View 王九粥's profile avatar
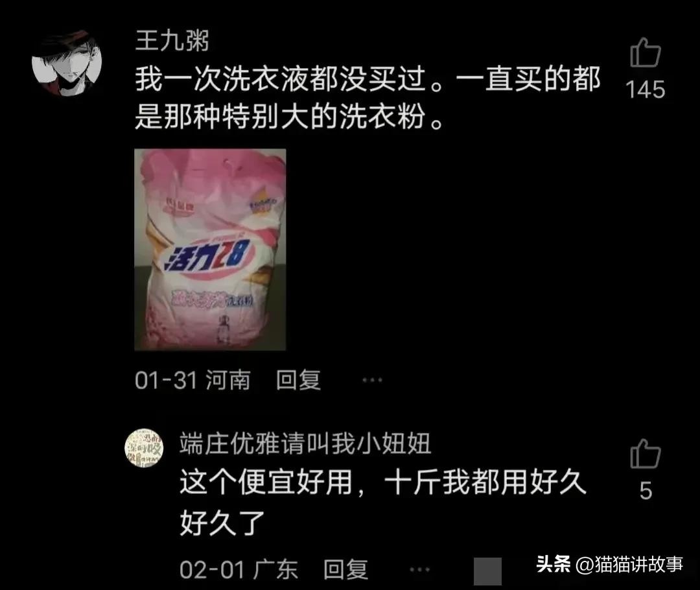The image size is (700, 590). (x=67, y=63)
